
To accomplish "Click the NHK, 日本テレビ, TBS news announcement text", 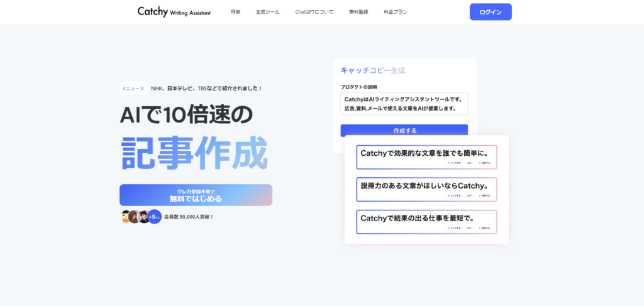I will click(x=206, y=89).
